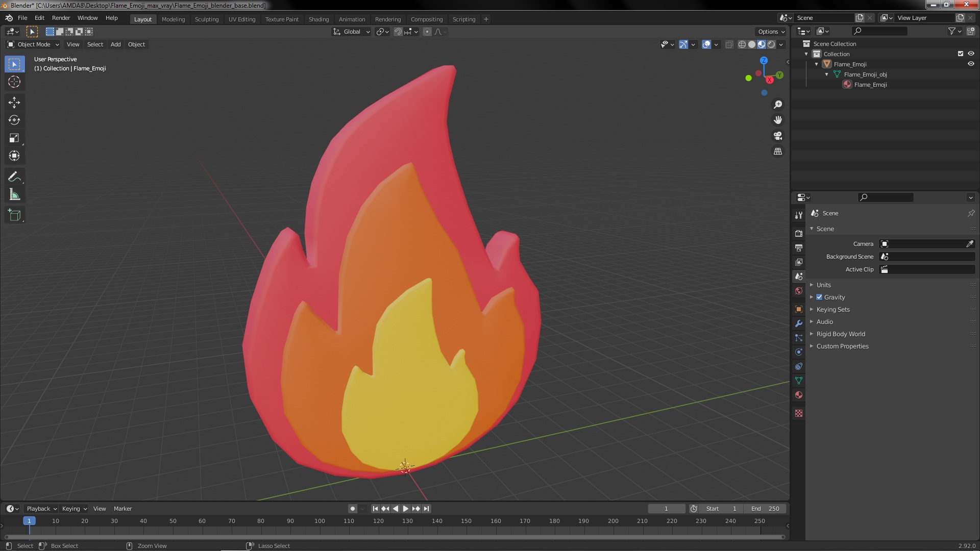The height and width of the screenshot is (551, 980).
Task: Open the Global transform orientation dropdown
Action: [x=352, y=32]
